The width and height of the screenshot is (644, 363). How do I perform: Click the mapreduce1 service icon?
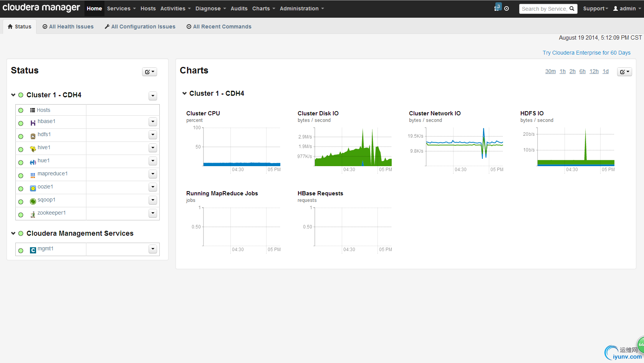coord(33,175)
